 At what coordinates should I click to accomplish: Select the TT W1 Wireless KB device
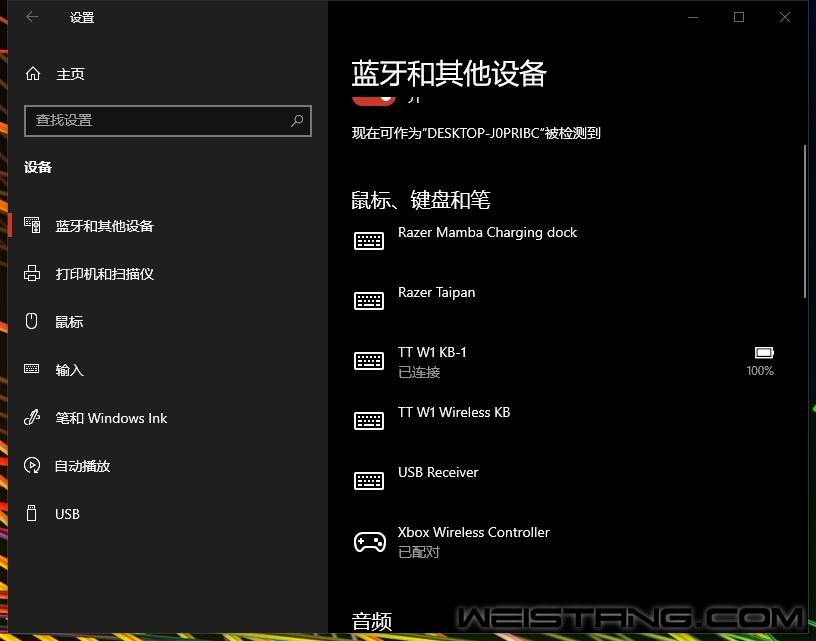[565, 420]
